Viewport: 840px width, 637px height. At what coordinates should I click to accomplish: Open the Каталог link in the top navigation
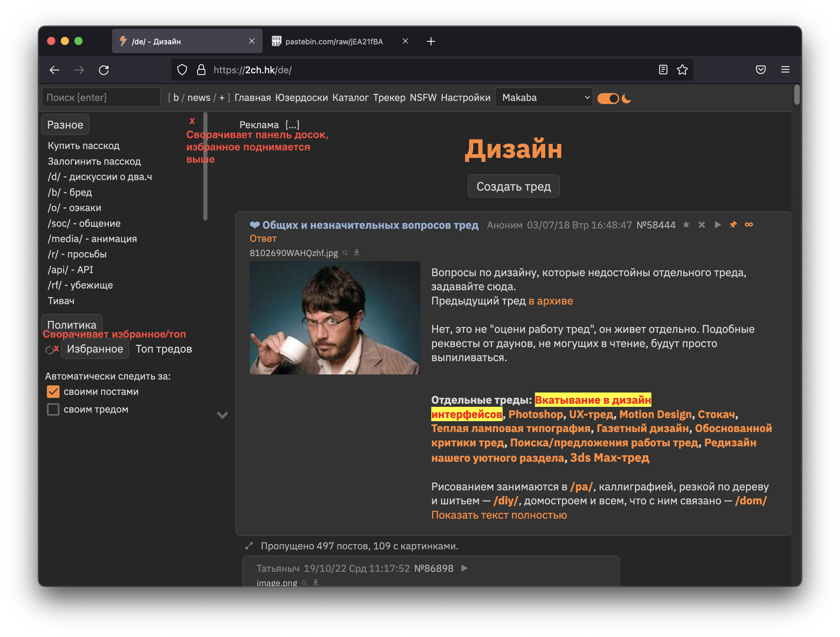pos(350,98)
